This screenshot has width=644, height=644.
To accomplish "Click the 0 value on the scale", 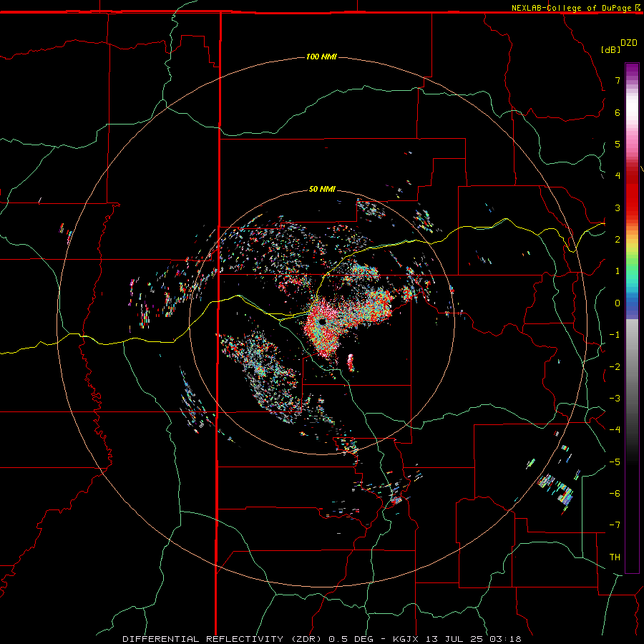I will [x=618, y=303].
